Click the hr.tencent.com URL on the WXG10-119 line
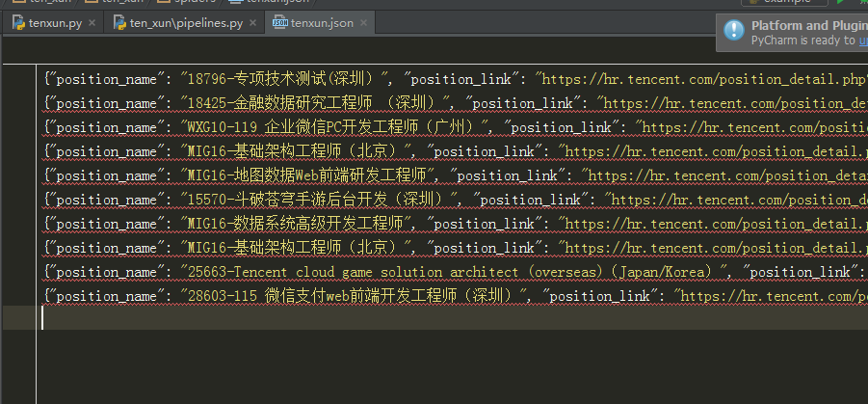 coord(755,127)
